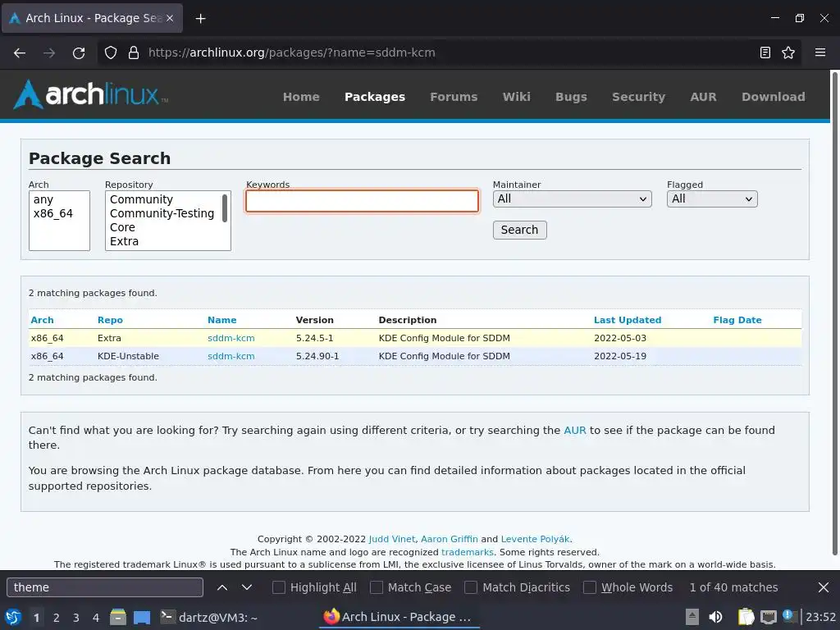This screenshot has width=840, height=630.
Task: Jump to next find match
Action: [246, 587]
